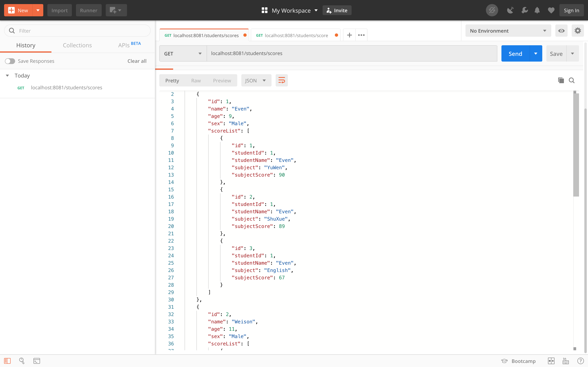
Task: Click the Send button
Action: coord(515,53)
